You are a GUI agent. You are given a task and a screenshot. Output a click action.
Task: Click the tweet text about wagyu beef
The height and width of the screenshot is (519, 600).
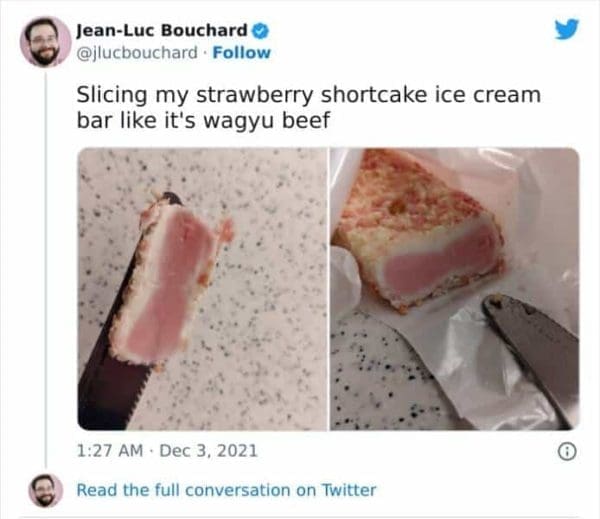pos(308,107)
